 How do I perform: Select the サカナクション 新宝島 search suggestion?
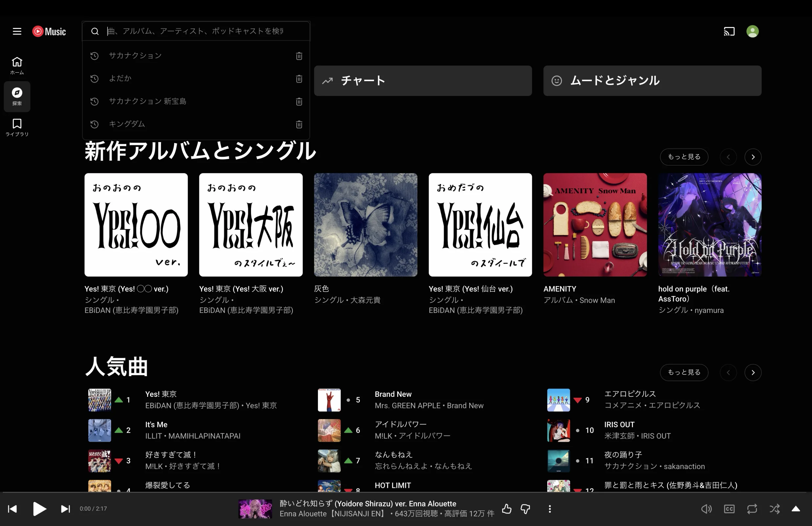(x=196, y=102)
